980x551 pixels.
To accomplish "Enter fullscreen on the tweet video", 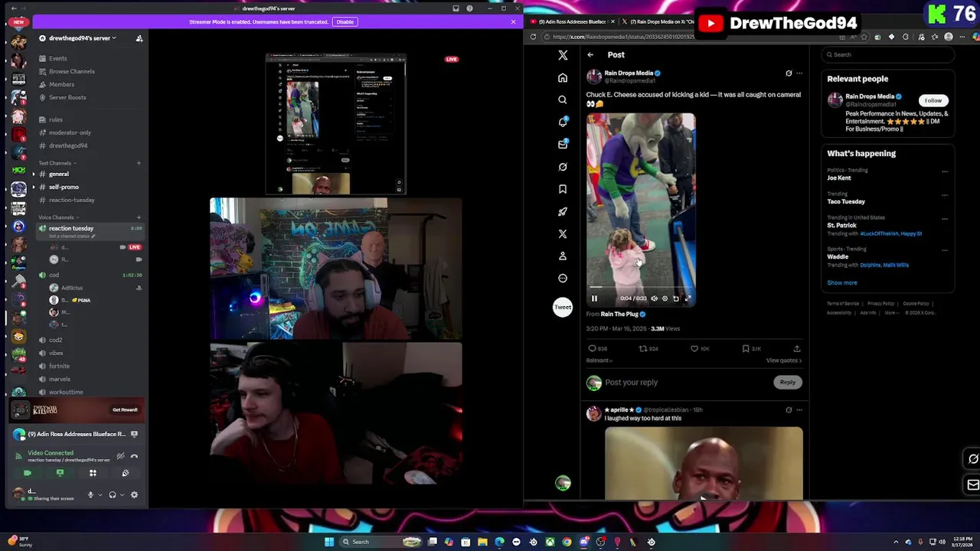I will tap(687, 298).
